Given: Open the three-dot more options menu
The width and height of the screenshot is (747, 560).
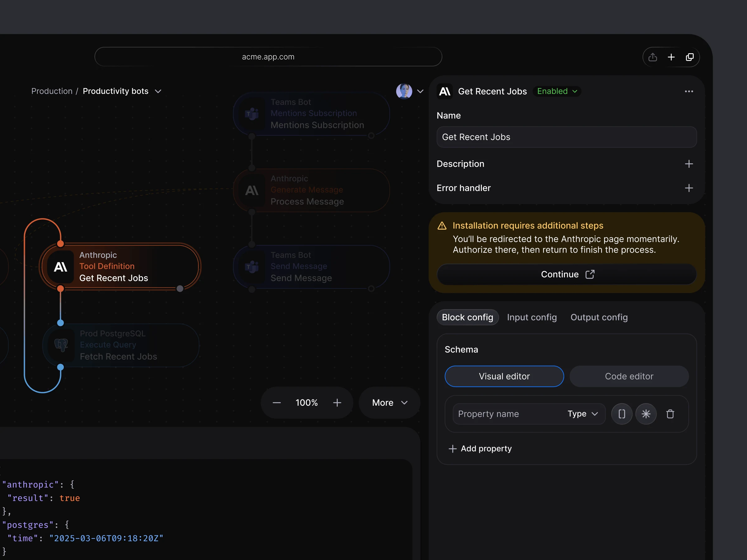Looking at the screenshot, I should [688, 91].
